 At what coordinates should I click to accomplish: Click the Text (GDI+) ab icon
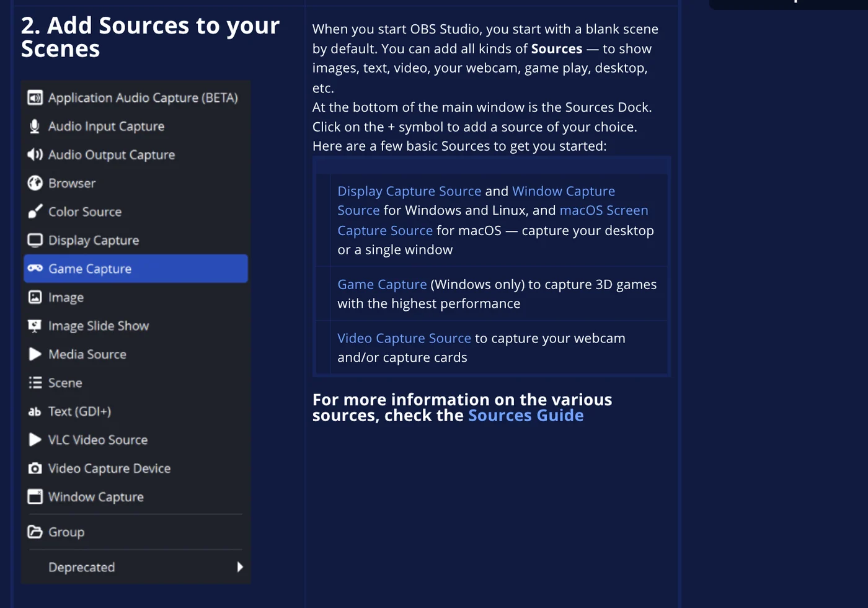coord(35,411)
